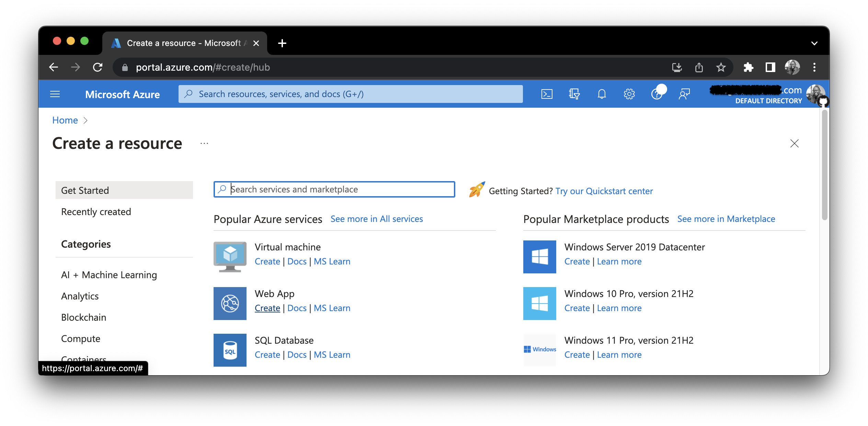Open a new browser tab
This screenshot has height=426, width=868.
click(282, 43)
